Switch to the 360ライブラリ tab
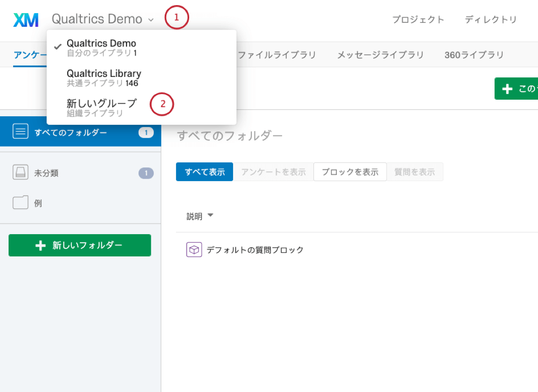The image size is (538, 392). tap(474, 55)
